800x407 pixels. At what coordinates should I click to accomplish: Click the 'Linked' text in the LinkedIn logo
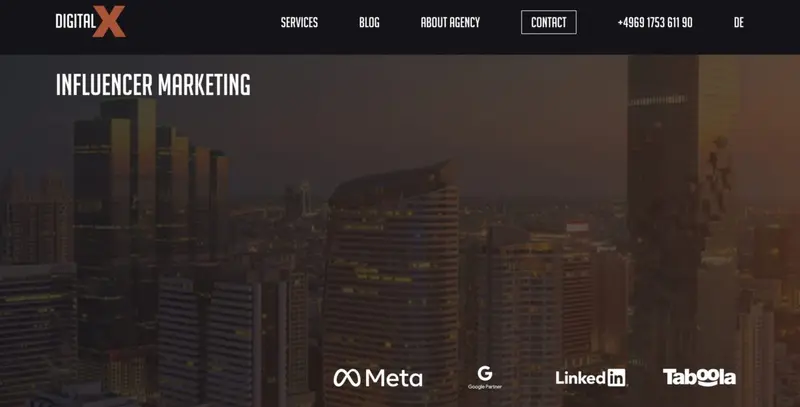pos(581,378)
